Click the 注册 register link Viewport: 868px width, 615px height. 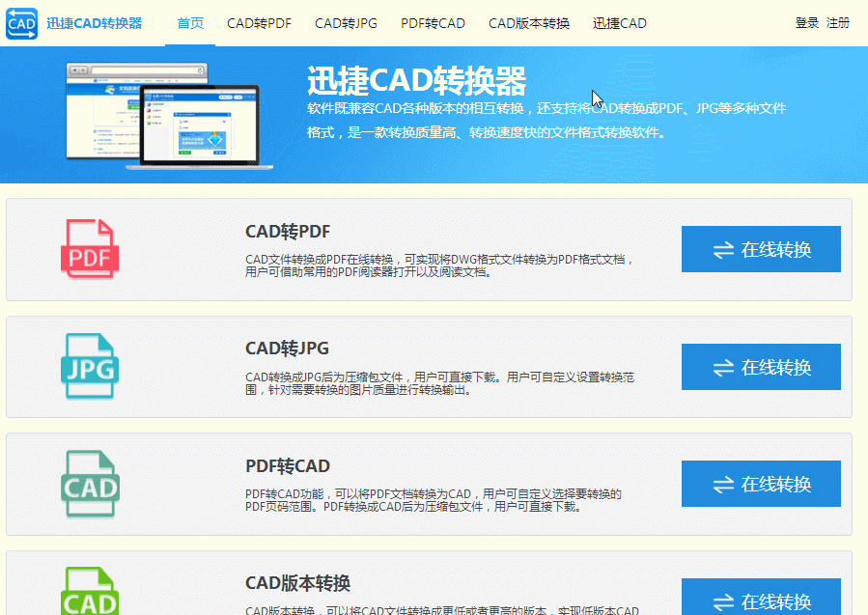(837, 23)
